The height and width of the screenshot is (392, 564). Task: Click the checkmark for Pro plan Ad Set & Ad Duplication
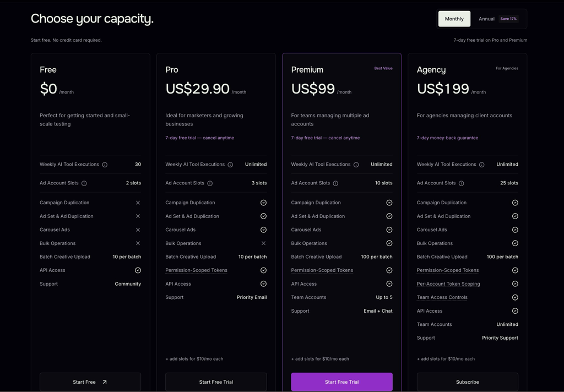pyautogui.click(x=264, y=216)
